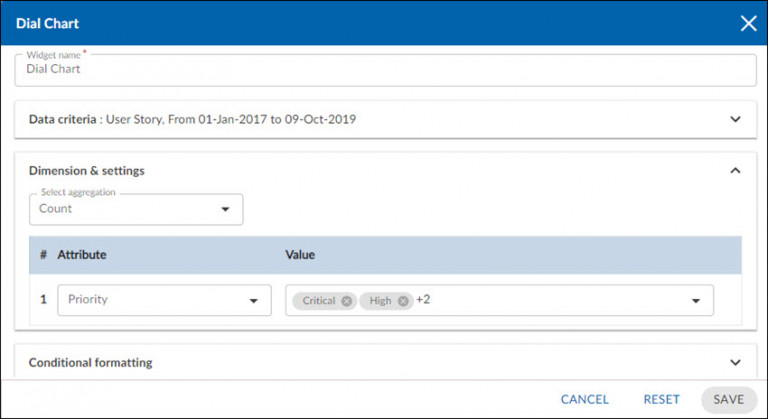Close the Dial Chart dialog

point(747,23)
